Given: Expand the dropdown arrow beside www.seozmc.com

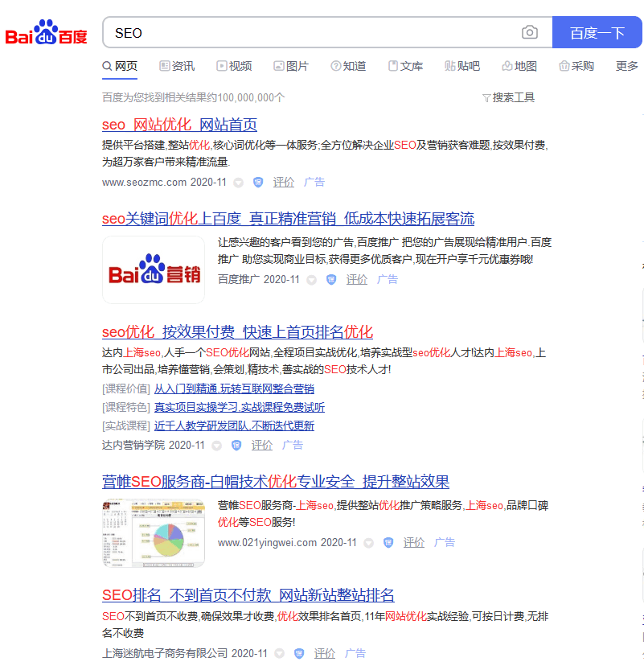Looking at the screenshot, I should click(x=238, y=183).
